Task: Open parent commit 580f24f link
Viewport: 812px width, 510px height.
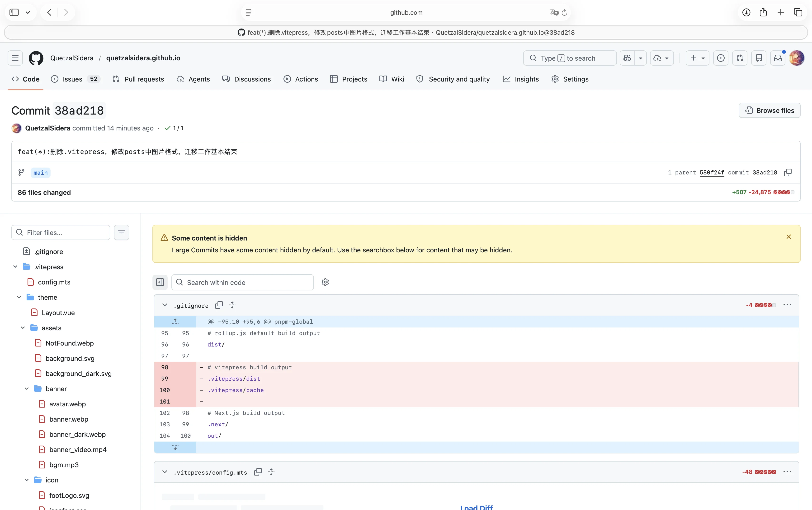Action: 712,172
